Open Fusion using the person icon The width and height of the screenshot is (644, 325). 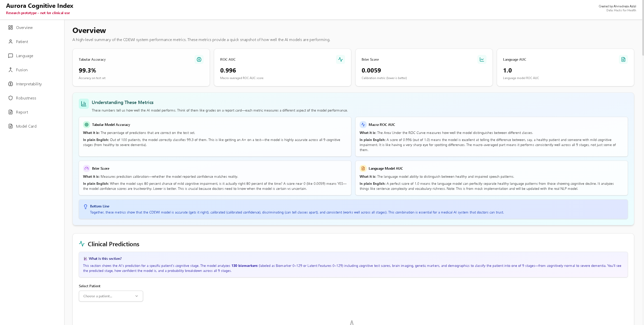(x=11, y=70)
